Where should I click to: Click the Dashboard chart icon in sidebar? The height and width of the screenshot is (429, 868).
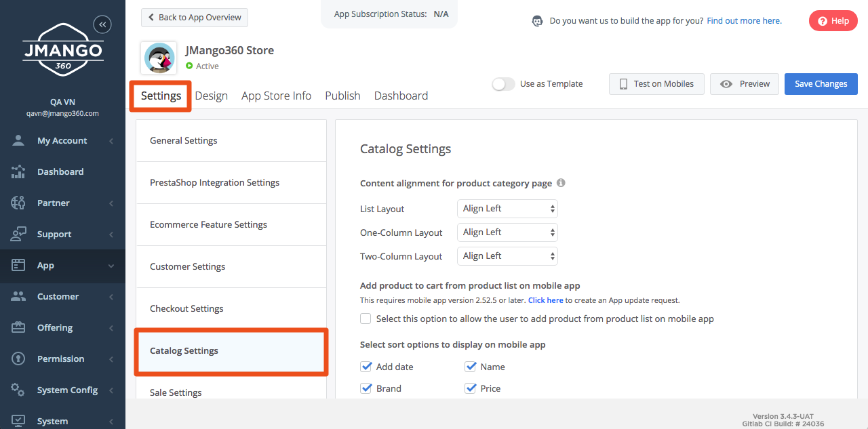pyautogui.click(x=18, y=171)
